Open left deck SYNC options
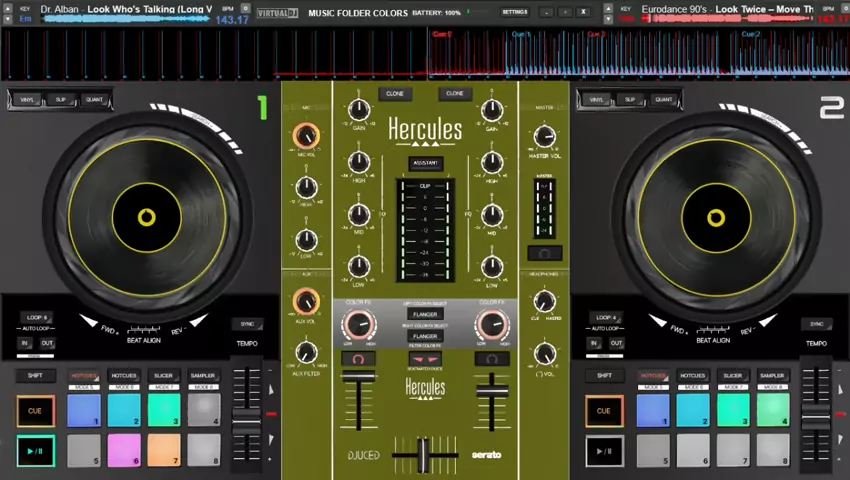 [x=246, y=324]
